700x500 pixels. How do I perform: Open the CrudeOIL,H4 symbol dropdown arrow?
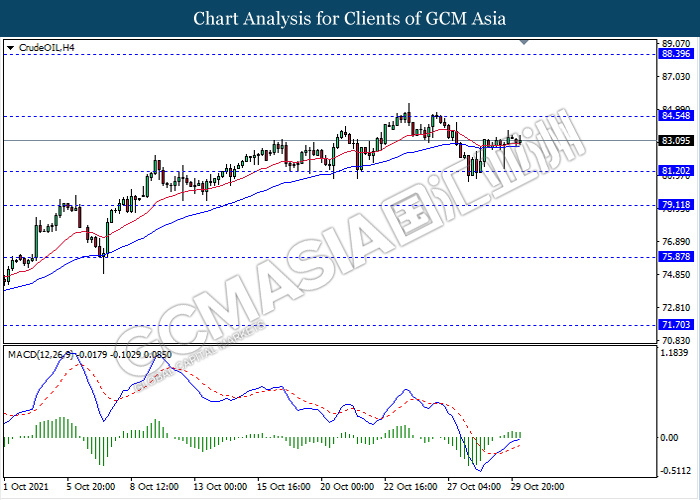pyautogui.click(x=11, y=48)
